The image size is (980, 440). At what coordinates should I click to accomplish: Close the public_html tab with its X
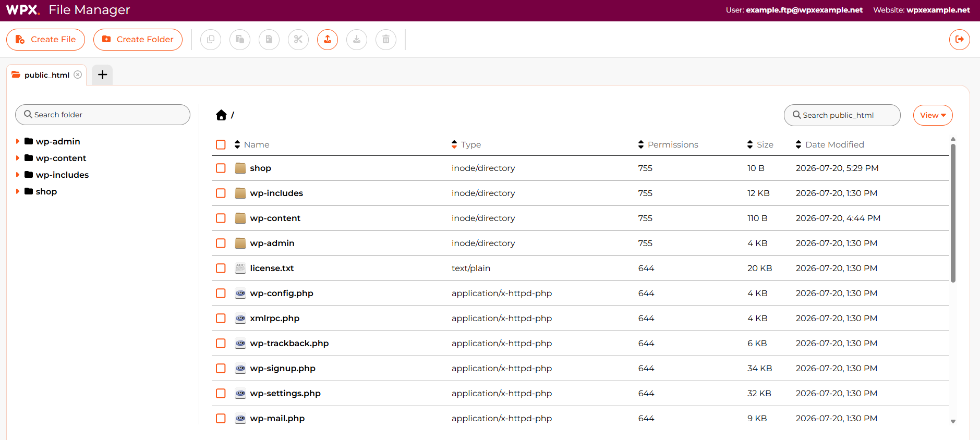pyautogui.click(x=78, y=75)
